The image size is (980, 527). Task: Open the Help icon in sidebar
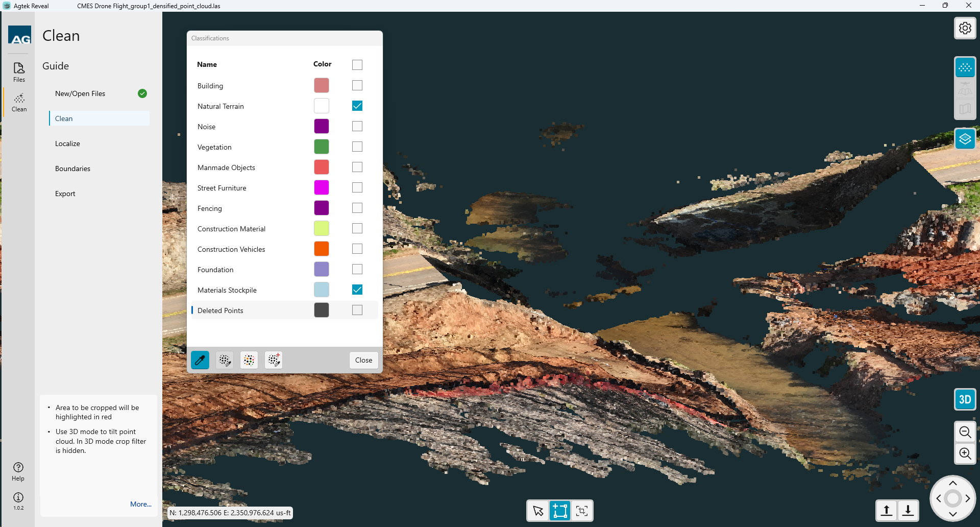pyautogui.click(x=18, y=471)
